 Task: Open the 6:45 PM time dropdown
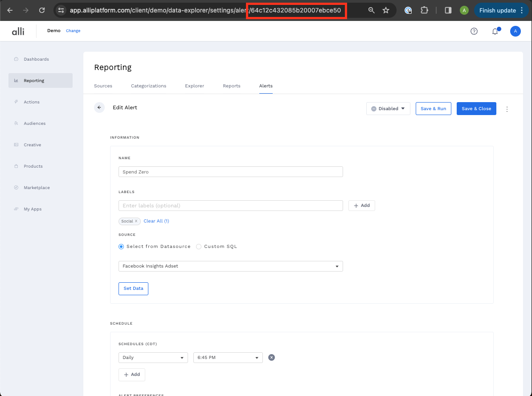click(228, 358)
